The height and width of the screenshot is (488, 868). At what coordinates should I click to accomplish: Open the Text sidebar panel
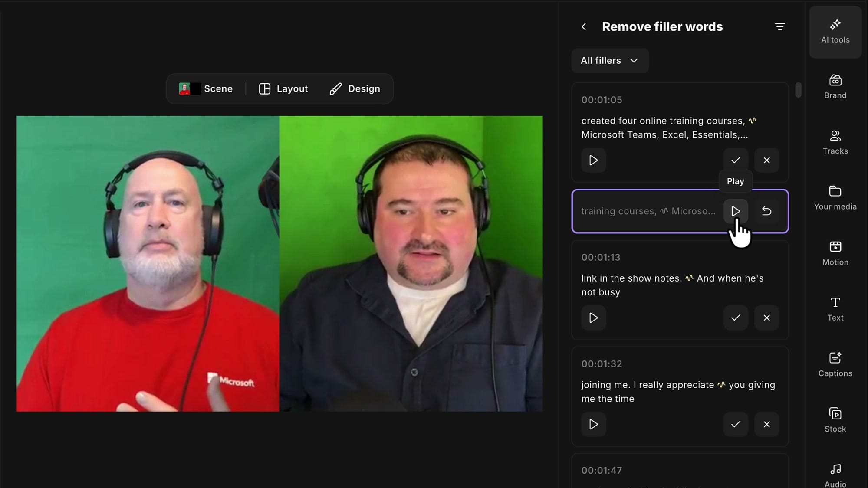tap(835, 309)
